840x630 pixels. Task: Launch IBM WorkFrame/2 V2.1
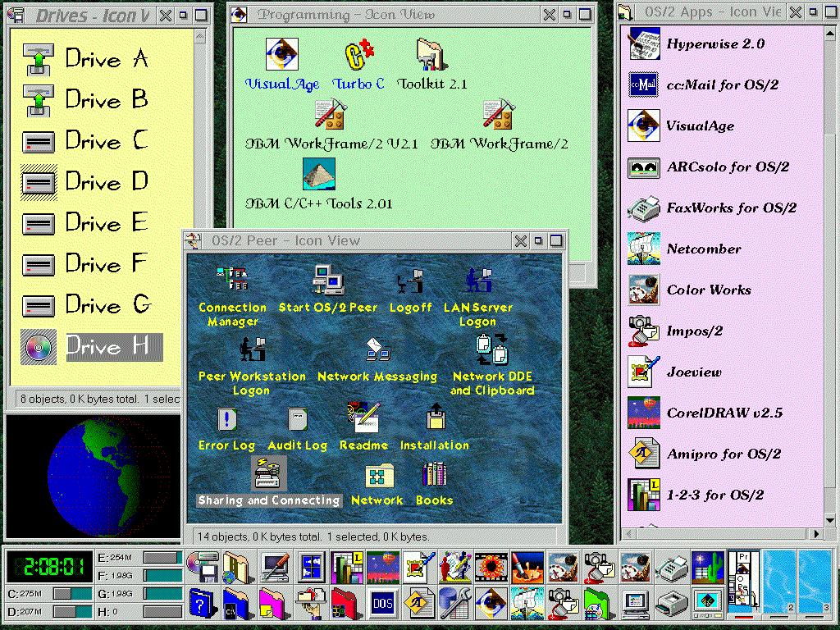pos(331,113)
